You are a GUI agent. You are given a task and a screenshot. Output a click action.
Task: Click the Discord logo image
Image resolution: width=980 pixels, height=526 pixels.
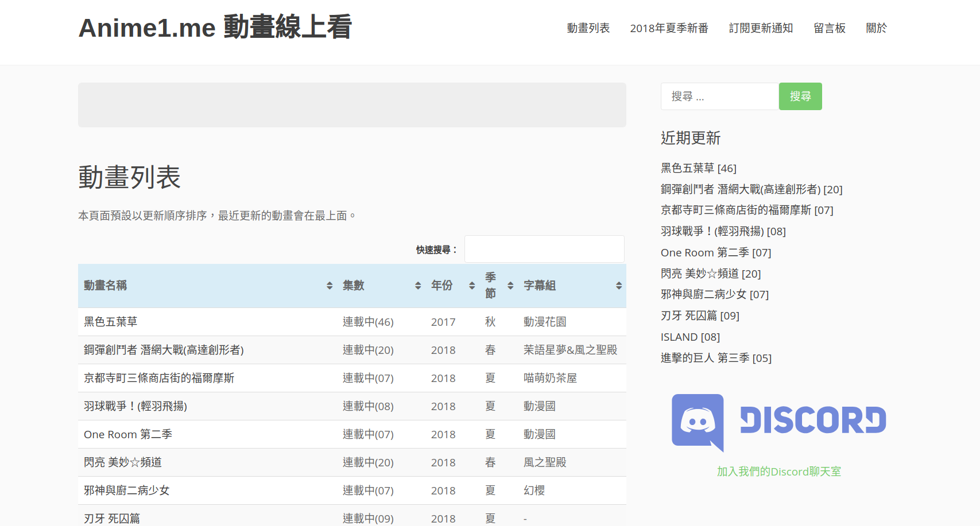[x=778, y=422]
